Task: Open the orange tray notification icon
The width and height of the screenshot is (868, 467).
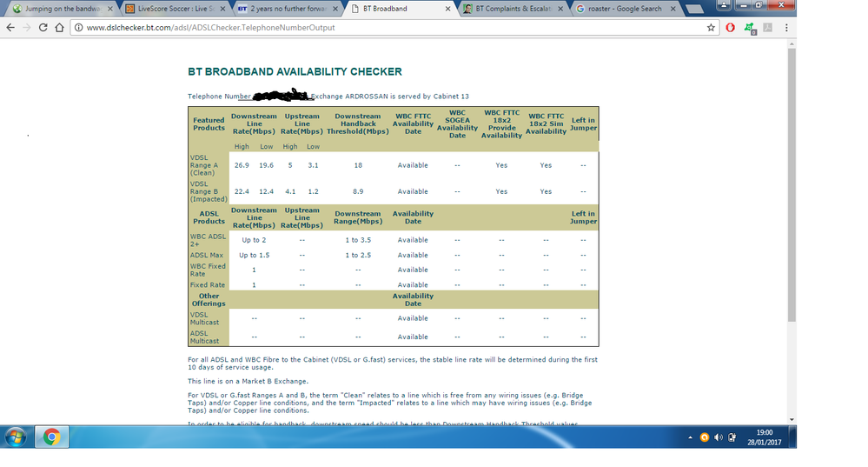Action: point(704,437)
